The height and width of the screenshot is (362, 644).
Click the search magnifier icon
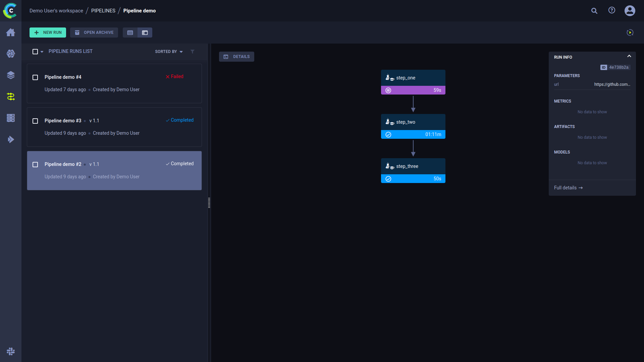tap(594, 11)
